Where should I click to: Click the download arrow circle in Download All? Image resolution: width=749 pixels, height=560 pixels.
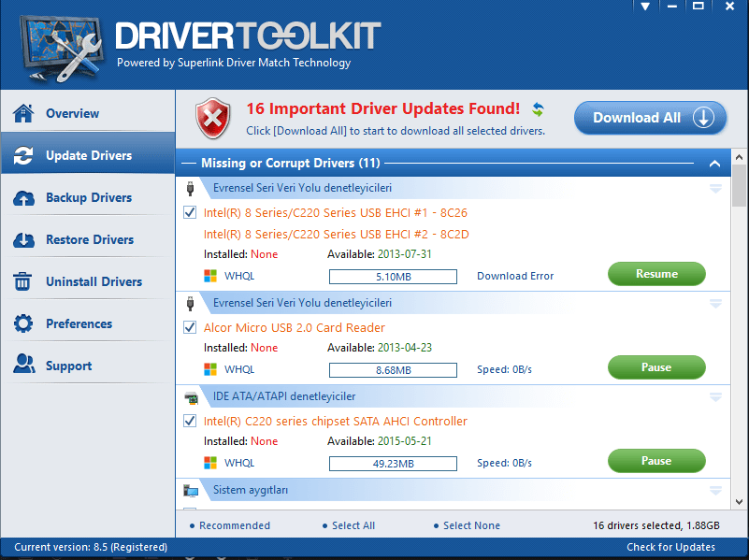pos(703,118)
